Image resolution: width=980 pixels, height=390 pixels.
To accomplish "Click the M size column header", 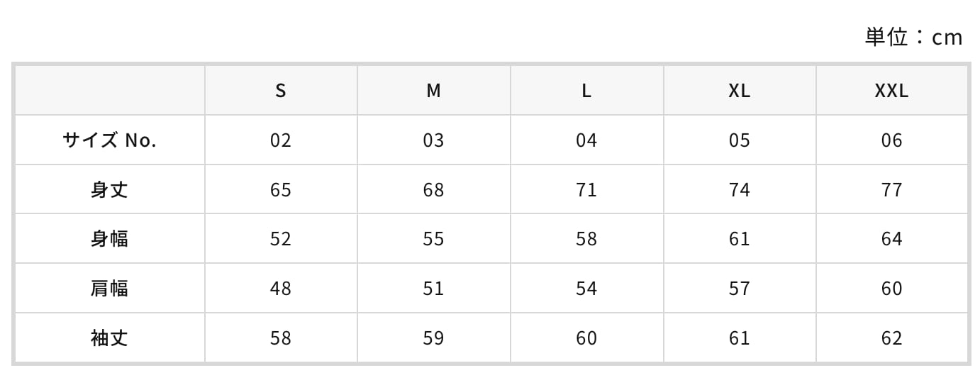I will [x=433, y=91].
